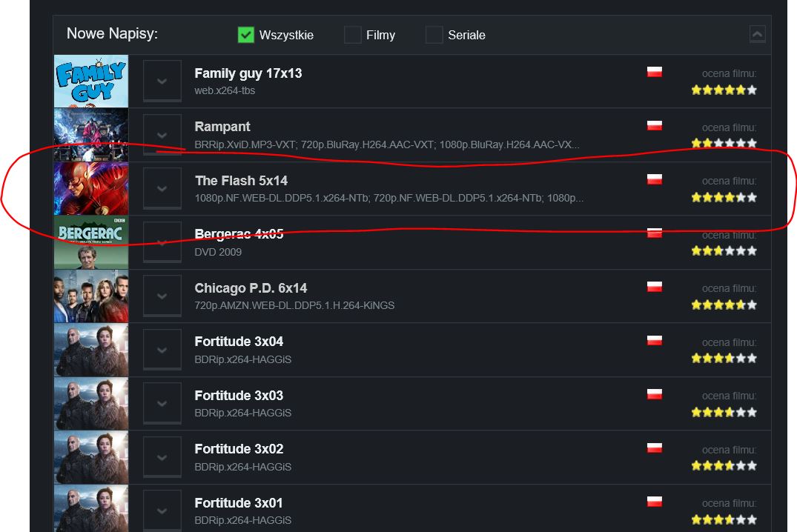797x532 pixels.
Task: Click star rating of Rampant
Action: (724, 143)
